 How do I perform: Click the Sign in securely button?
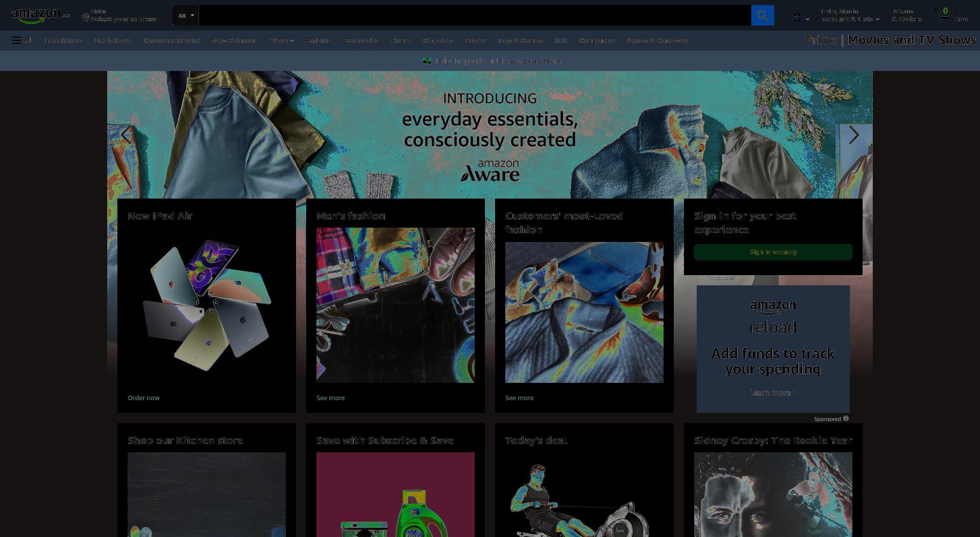click(x=773, y=252)
